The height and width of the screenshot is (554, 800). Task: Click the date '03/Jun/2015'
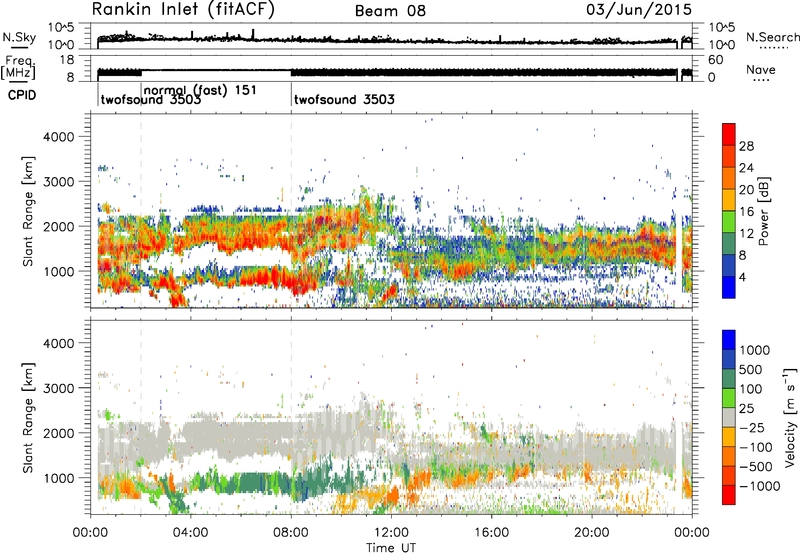(639, 10)
